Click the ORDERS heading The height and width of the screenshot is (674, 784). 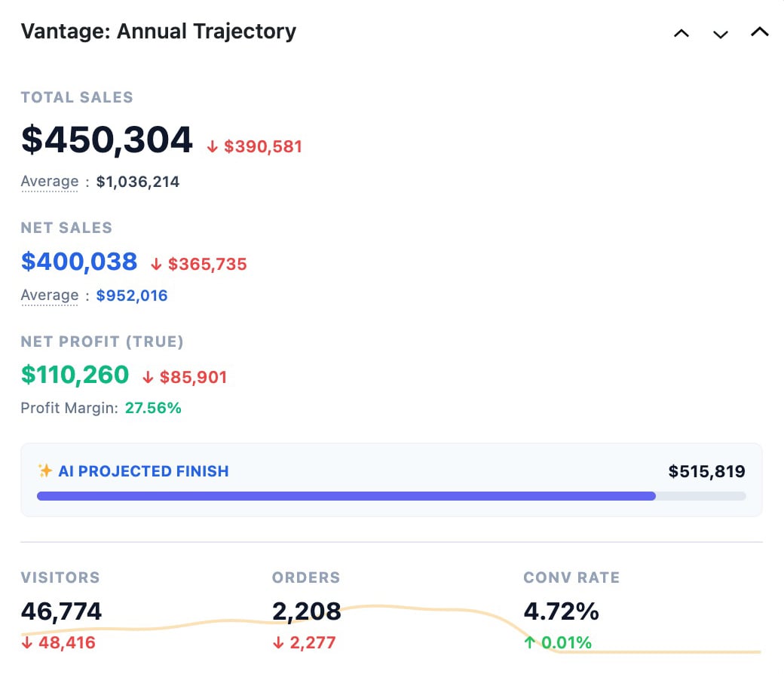pos(306,577)
